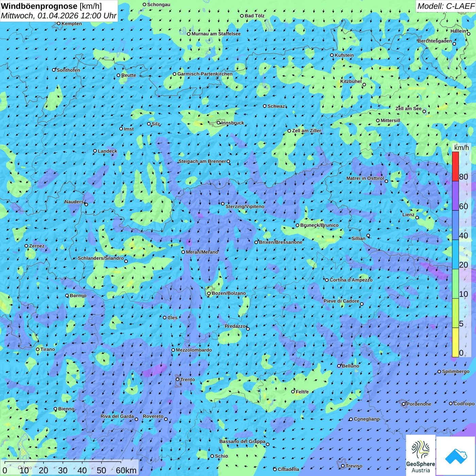Select the cyan 20–40 legend segment
Image resolution: width=476 pixels, height=476 pixels.
[455, 255]
